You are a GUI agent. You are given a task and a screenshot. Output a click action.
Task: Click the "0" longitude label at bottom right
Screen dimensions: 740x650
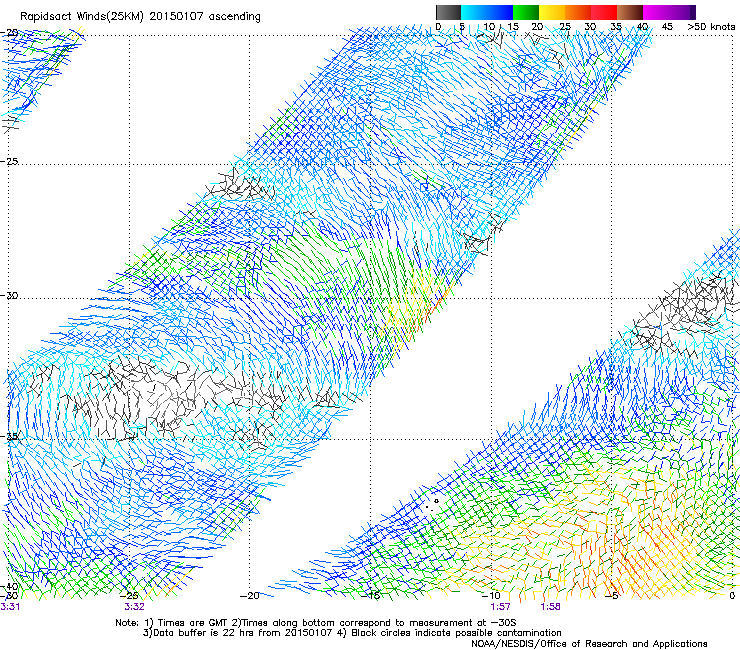point(732,596)
